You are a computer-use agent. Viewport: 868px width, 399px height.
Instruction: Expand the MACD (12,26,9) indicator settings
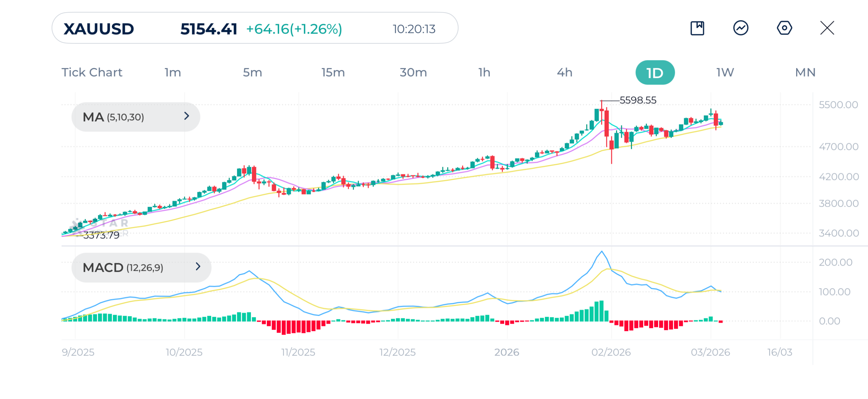click(x=198, y=267)
